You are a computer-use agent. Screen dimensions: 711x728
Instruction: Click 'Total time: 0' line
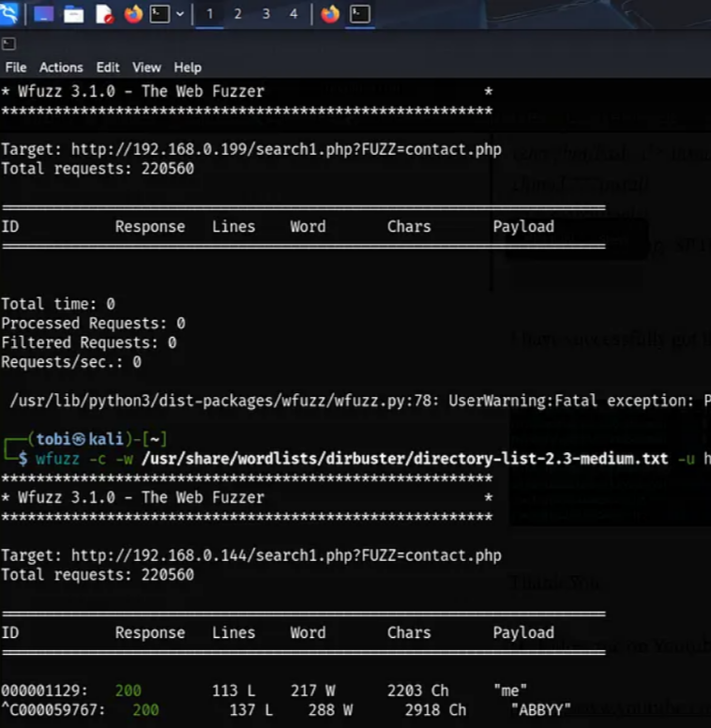coord(58,304)
